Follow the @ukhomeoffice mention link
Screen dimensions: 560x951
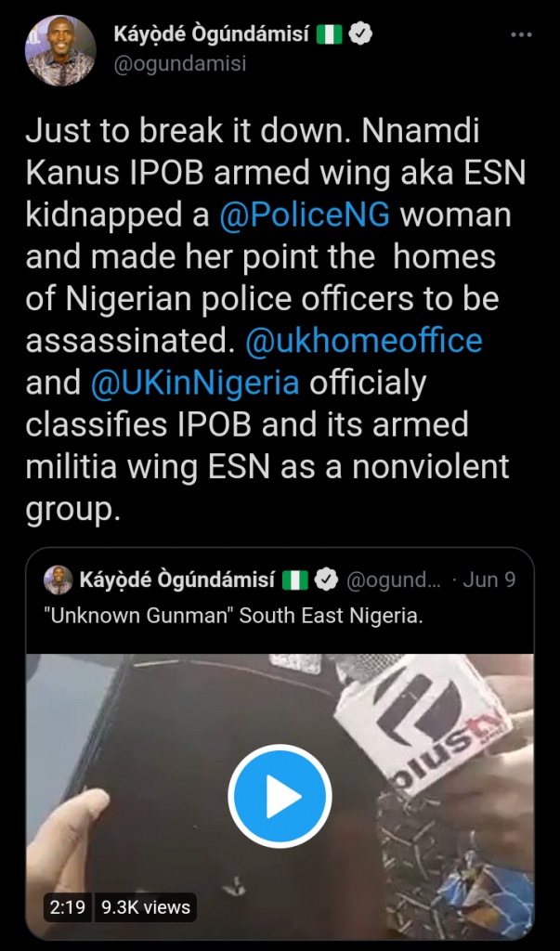click(363, 341)
